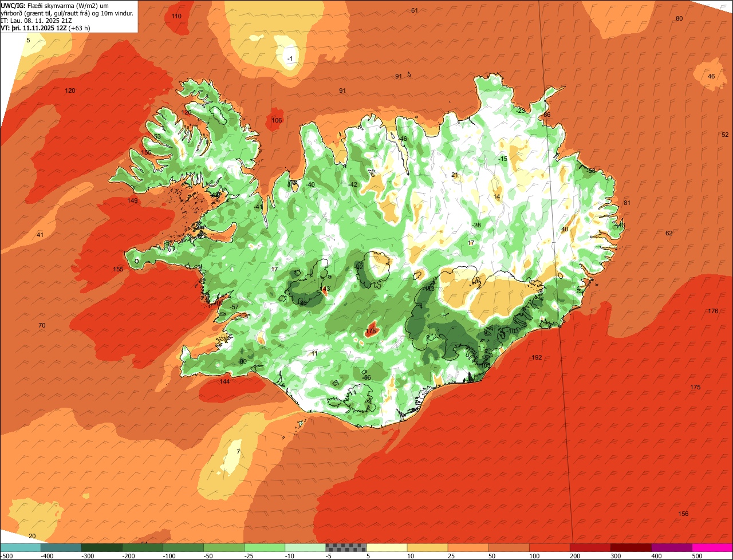Click the map value 106 in red patch
Screen dimensions: 733x560
click(277, 120)
